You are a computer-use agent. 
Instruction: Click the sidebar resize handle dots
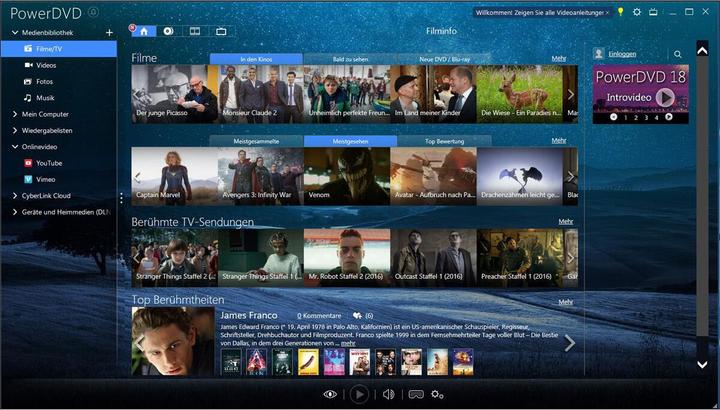tap(121, 198)
